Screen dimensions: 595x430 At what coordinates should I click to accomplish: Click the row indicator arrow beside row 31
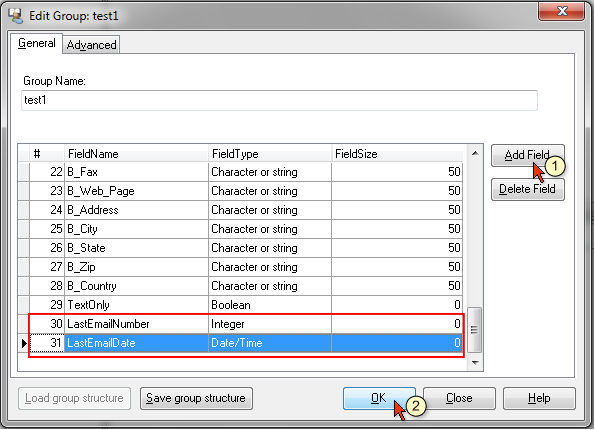[24, 343]
